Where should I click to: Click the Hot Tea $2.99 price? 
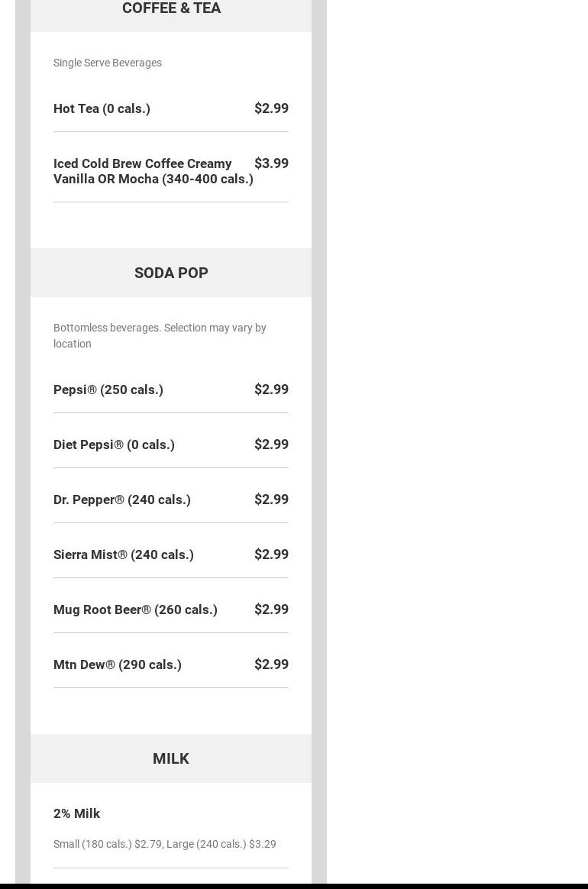click(271, 108)
